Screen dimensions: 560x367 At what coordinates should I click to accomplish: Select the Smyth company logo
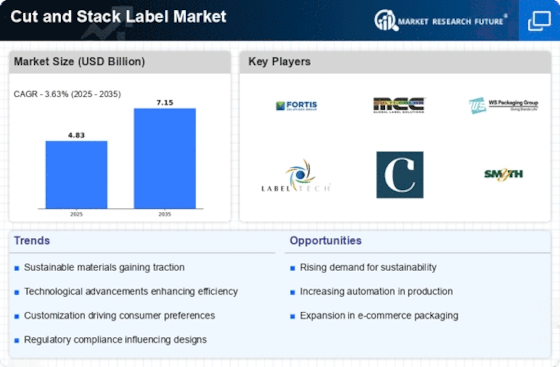504,174
